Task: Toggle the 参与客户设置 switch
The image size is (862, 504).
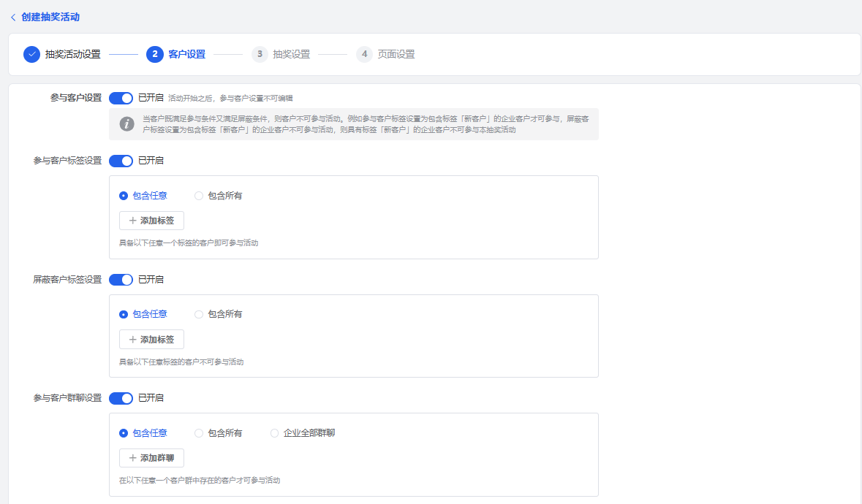Action: coord(121,99)
